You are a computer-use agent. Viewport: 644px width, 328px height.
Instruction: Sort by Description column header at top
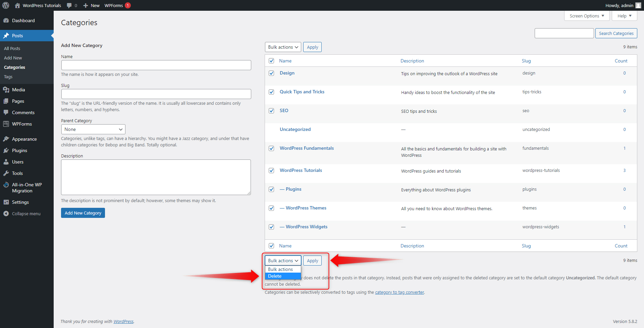tap(412, 61)
